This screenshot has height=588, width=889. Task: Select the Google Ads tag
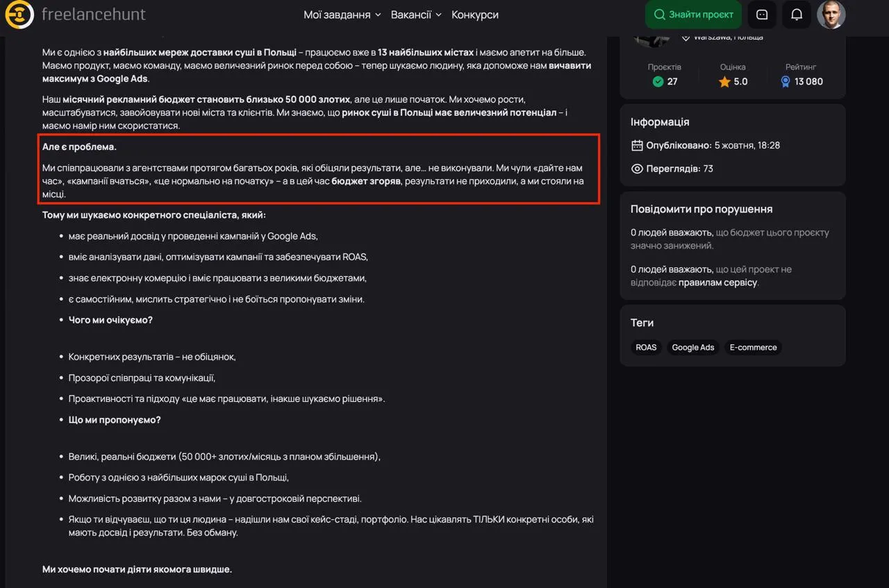(693, 347)
